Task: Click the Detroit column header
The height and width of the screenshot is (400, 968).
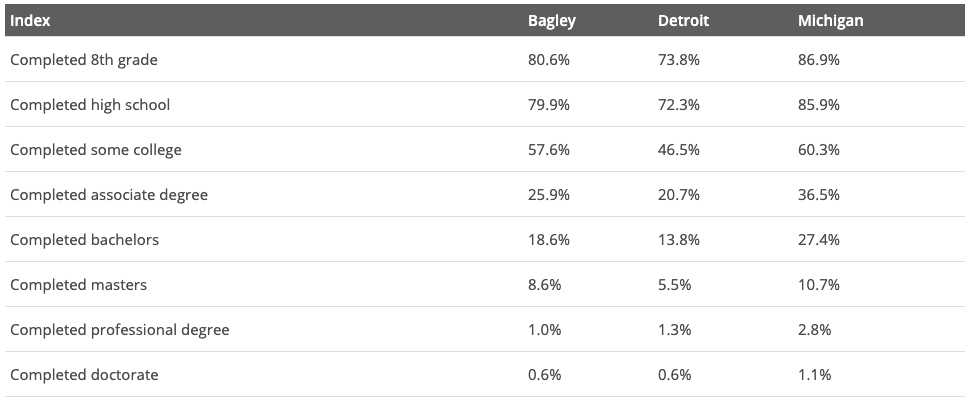Action: click(683, 20)
